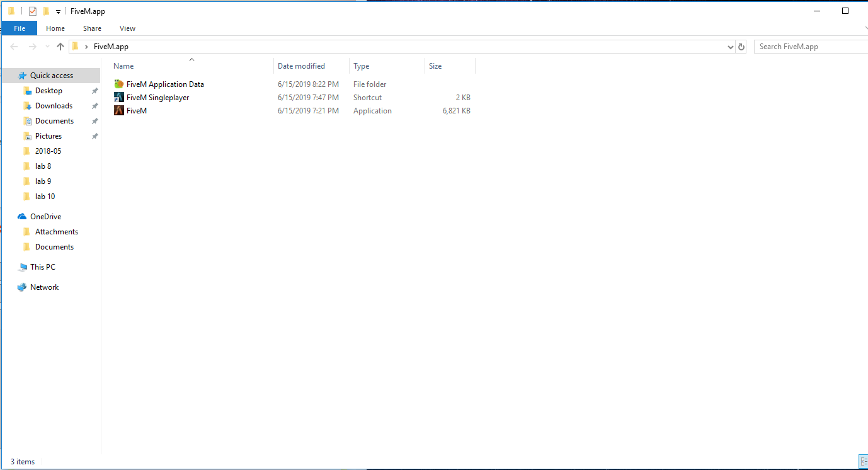Open the File menu
868x470 pixels.
point(20,28)
